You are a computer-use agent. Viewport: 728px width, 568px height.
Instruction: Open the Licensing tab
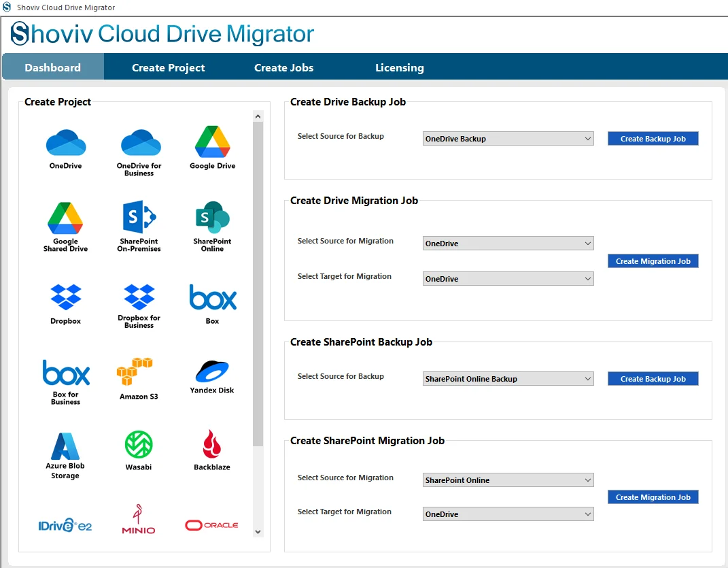pyautogui.click(x=399, y=67)
